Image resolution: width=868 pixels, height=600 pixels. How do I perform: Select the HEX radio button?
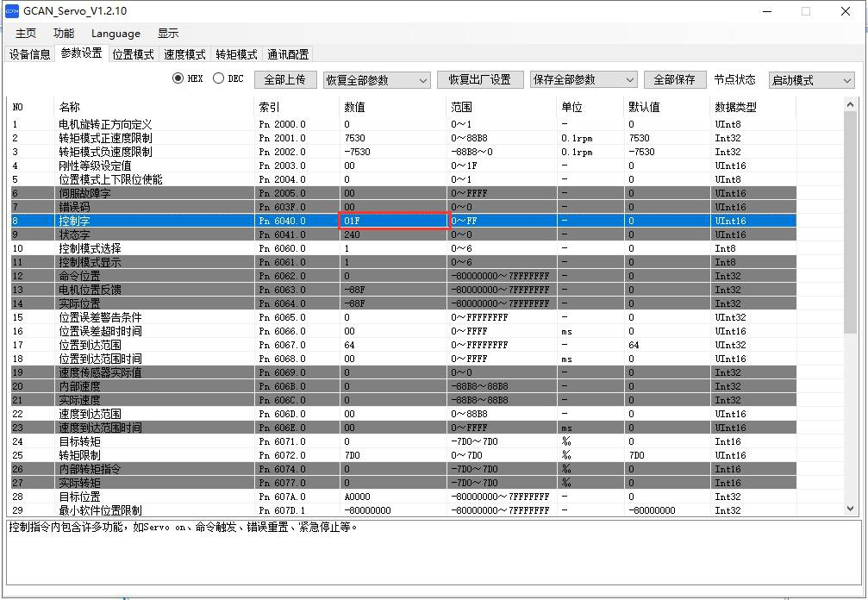178,78
